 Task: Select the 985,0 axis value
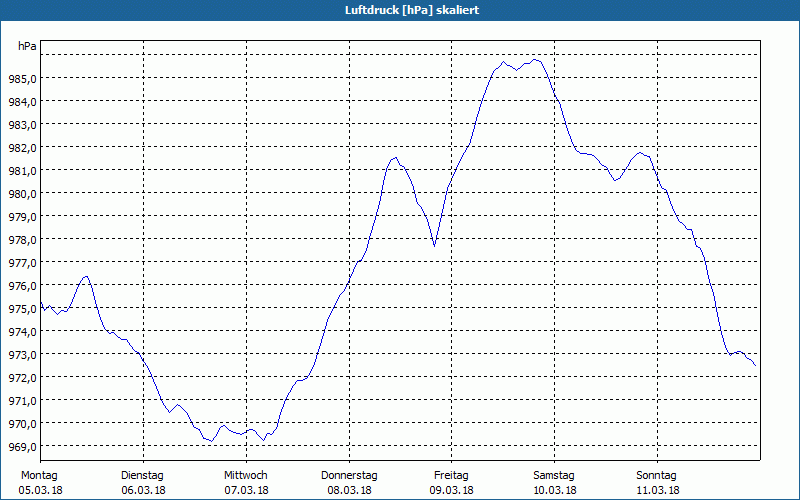[x=22, y=79]
